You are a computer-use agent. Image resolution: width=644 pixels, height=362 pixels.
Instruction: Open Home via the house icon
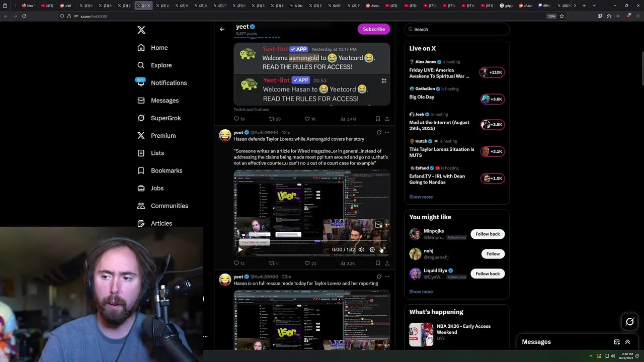tap(141, 48)
